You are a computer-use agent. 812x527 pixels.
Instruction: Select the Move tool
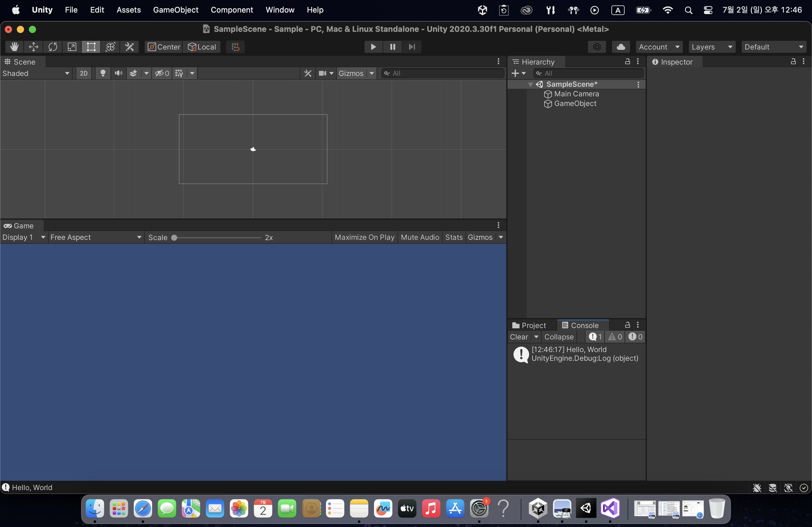tap(33, 47)
